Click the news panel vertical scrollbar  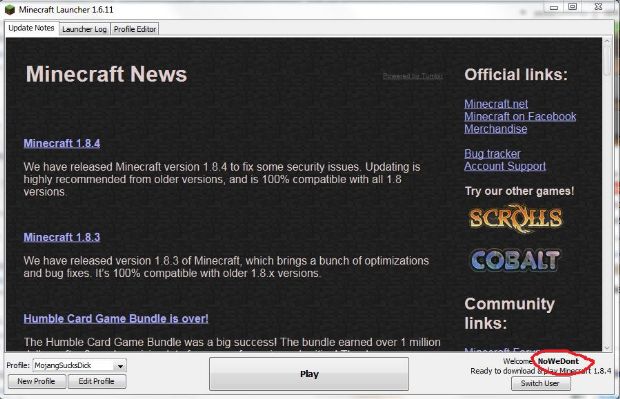coord(608,194)
